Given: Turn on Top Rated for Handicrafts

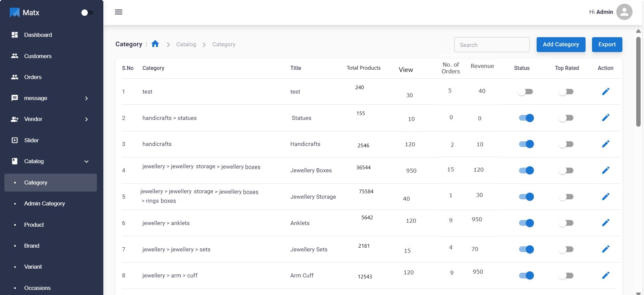Looking at the screenshot, I should 566,144.
